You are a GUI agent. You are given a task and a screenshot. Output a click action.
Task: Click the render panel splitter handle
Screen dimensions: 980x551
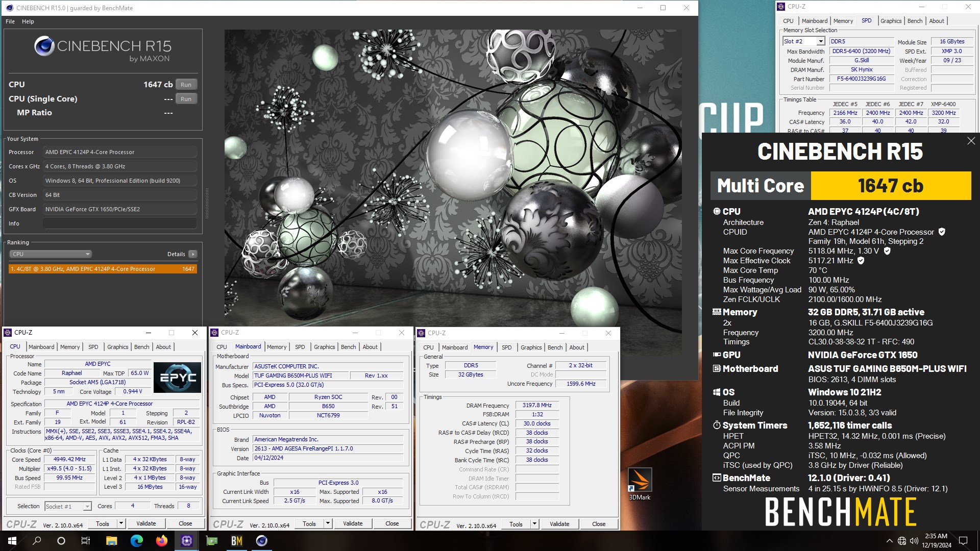[x=207, y=203]
